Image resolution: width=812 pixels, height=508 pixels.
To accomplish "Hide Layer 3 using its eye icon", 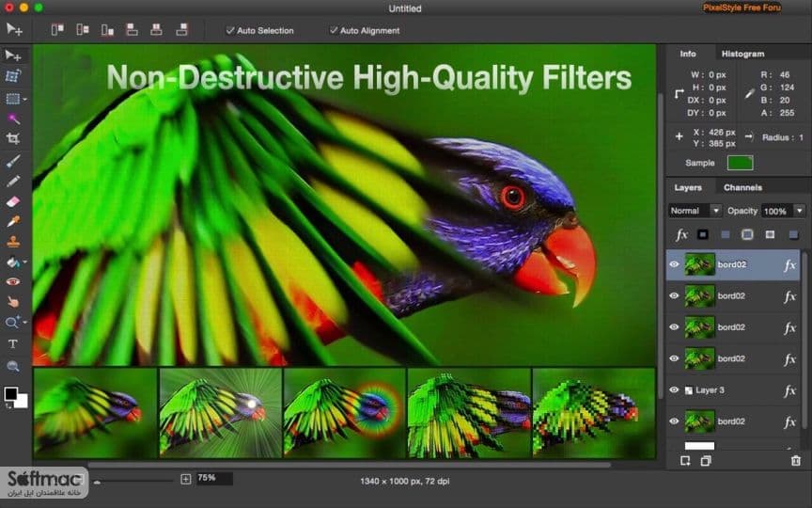I will (674, 389).
